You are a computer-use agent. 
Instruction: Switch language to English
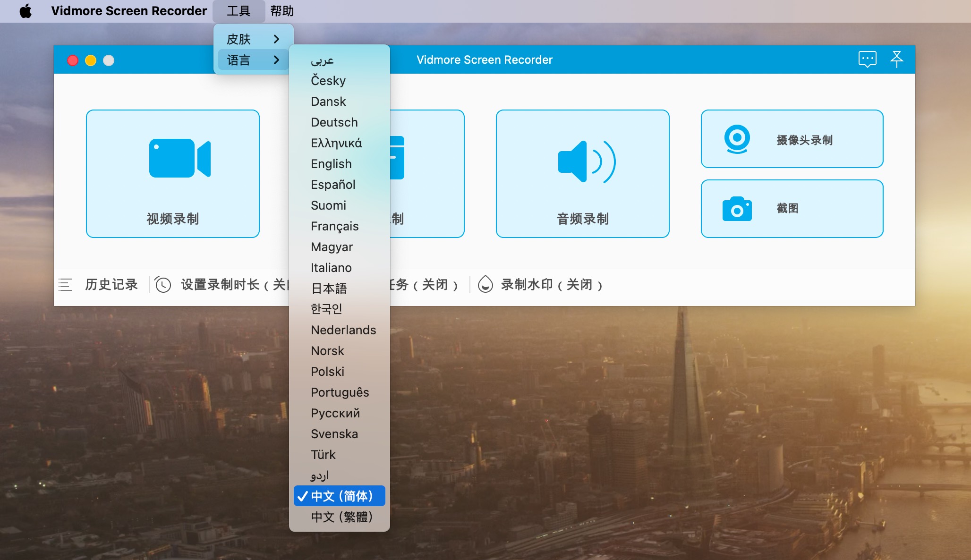[x=331, y=164]
